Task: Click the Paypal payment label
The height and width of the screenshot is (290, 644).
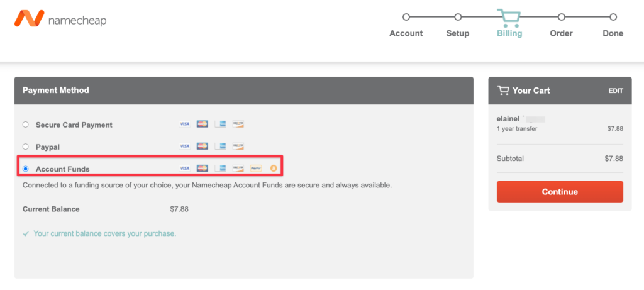Action: [x=49, y=147]
